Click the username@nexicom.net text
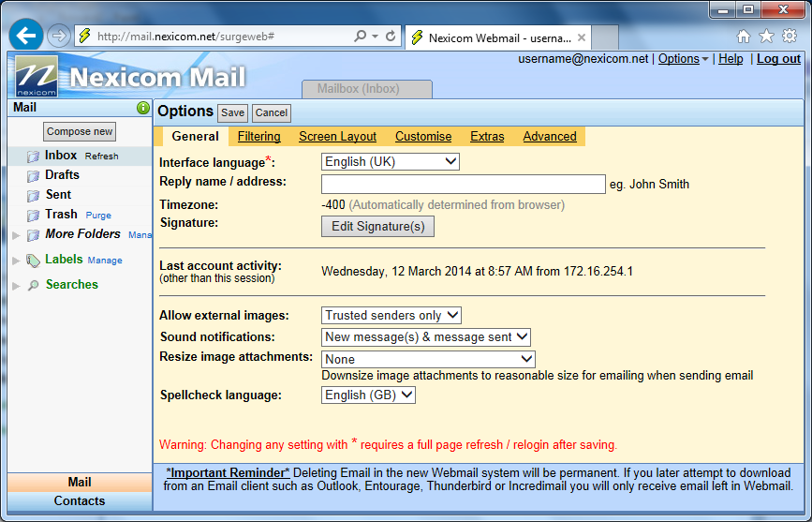This screenshot has width=812, height=522. pyautogui.click(x=583, y=59)
